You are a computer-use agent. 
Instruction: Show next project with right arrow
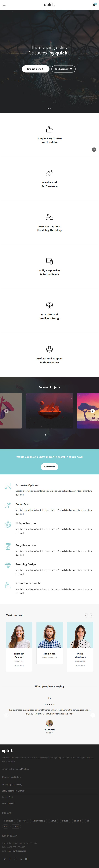pos(93,411)
